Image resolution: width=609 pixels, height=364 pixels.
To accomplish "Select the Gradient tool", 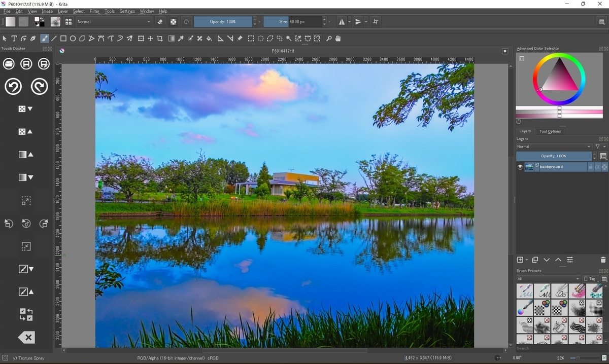I will click(x=172, y=39).
